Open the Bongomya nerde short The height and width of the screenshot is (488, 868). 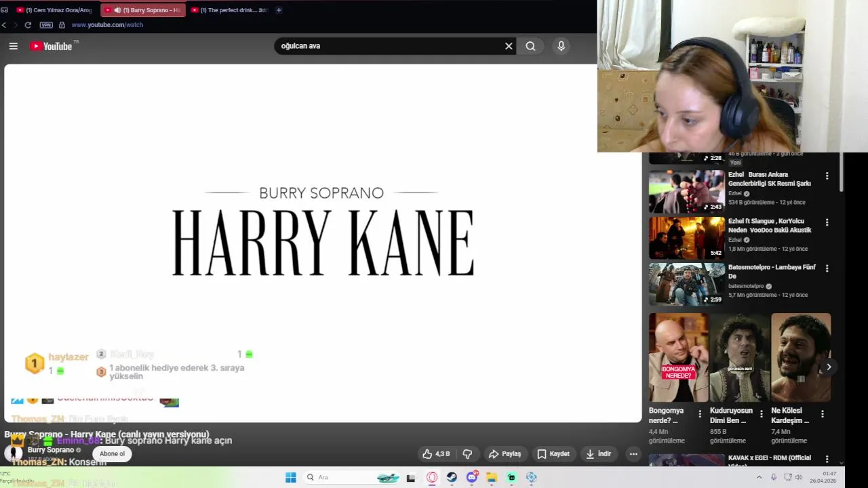678,357
